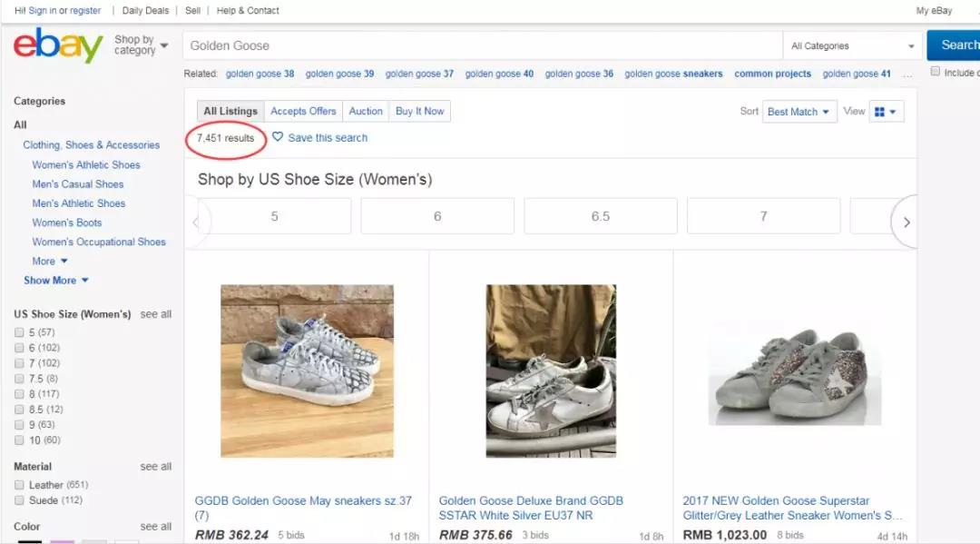The width and height of the screenshot is (980, 544).
Task: Expand the Shop by category menu
Action: [x=142, y=45]
